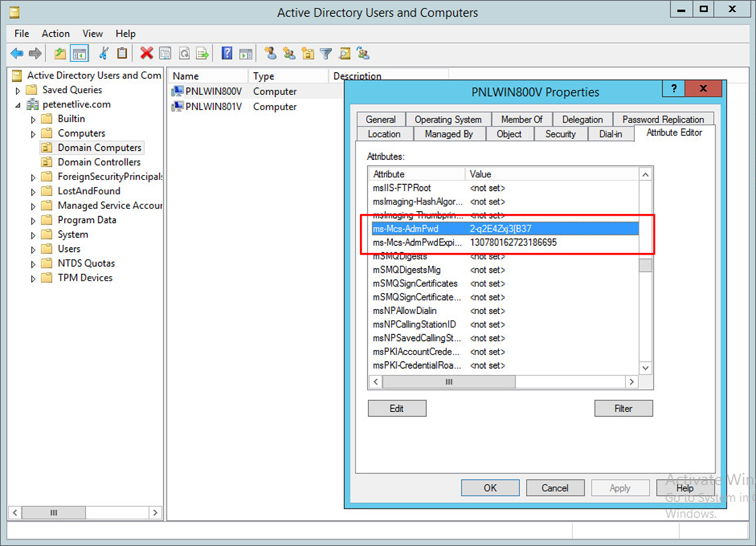This screenshot has width=756, height=546.
Task: Refresh the view using the refresh toolbar icon
Action: coord(184,53)
